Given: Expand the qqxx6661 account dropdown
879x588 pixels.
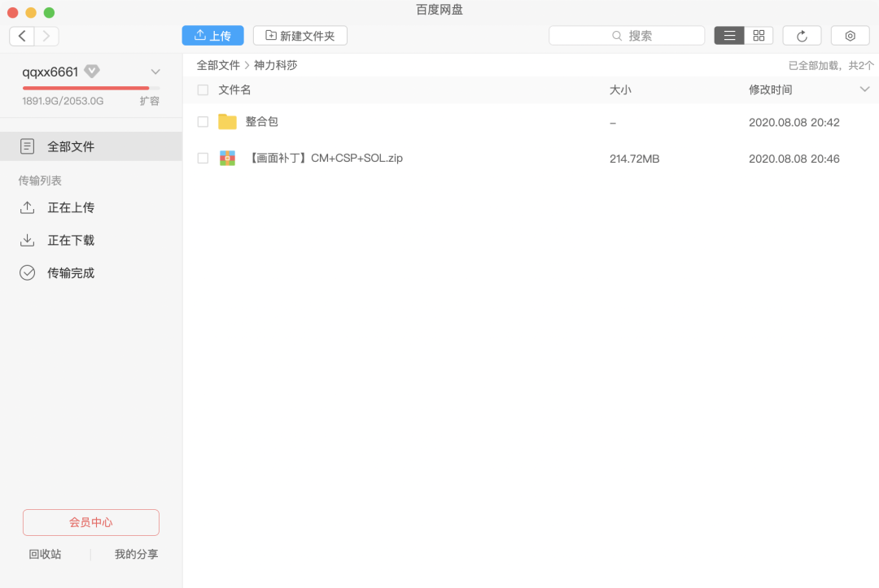Looking at the screenshot, I should click(x=155, y=72).
